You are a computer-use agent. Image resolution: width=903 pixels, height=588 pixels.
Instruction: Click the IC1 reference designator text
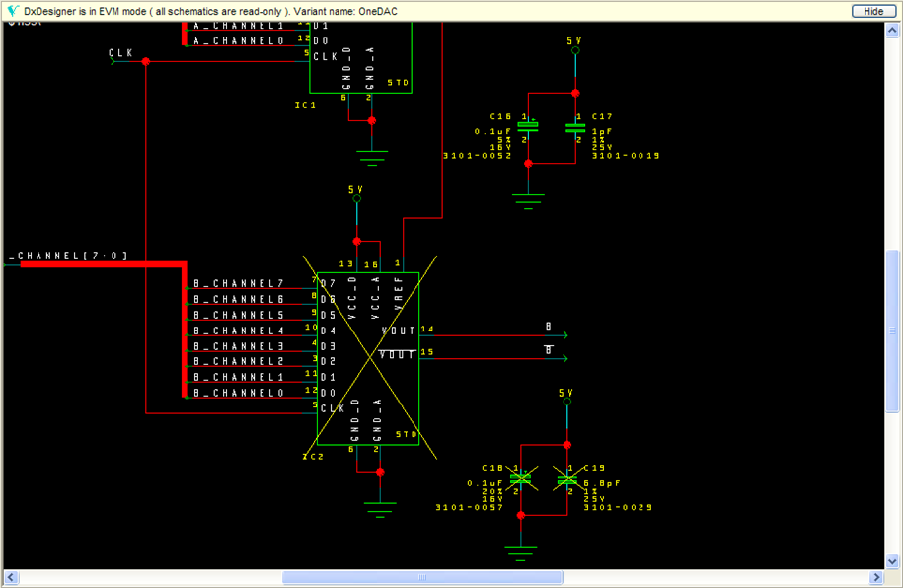click(305, 104)
